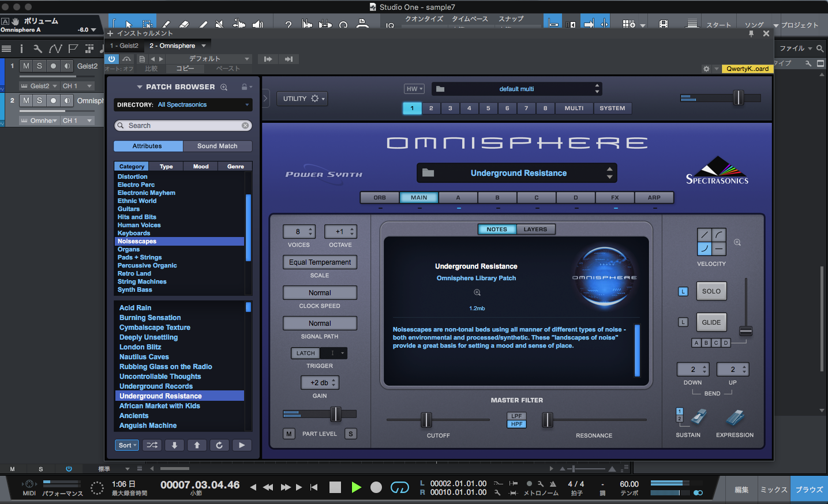Show automation curve icon above tracks
The height and width of the screenshot is (504, 828).
pos(55,48)
